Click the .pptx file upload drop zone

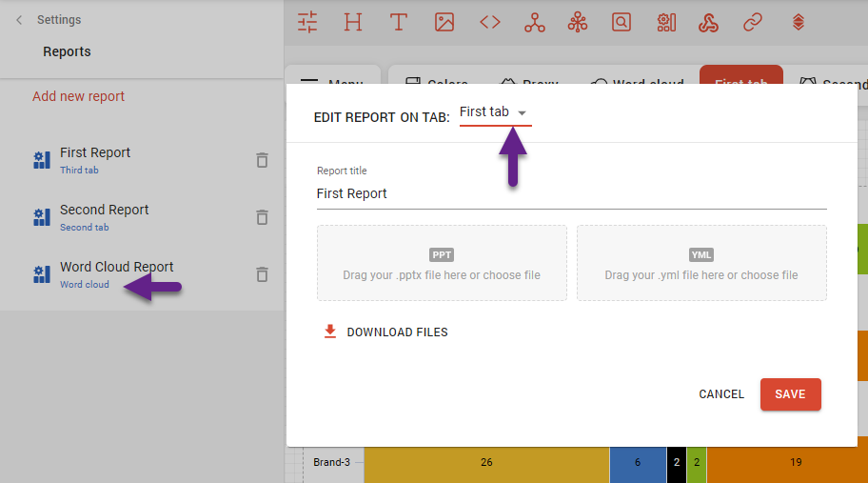[x=442, y=264]
